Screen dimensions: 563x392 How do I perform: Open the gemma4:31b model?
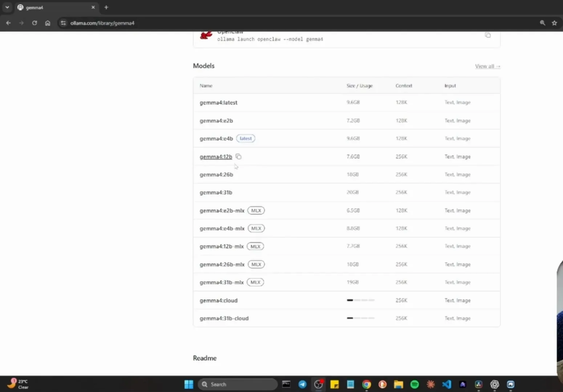tap(216, 192)
